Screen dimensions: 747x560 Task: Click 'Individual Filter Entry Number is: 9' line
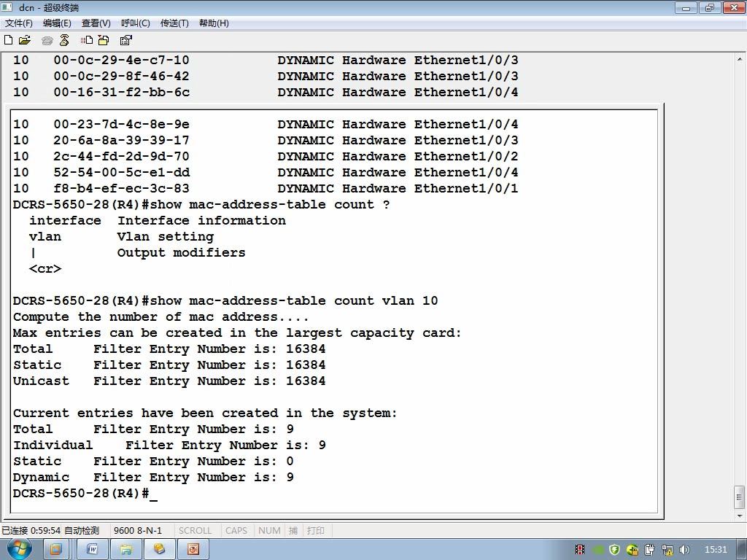point(169,446)
